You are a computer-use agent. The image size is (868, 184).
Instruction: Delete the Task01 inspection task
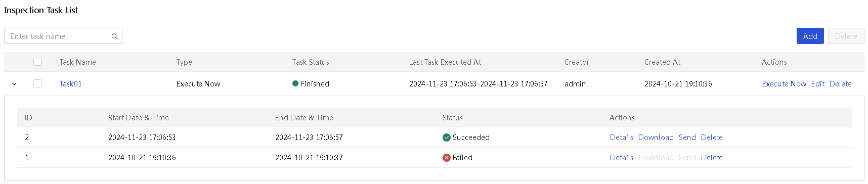coord(841,84)
